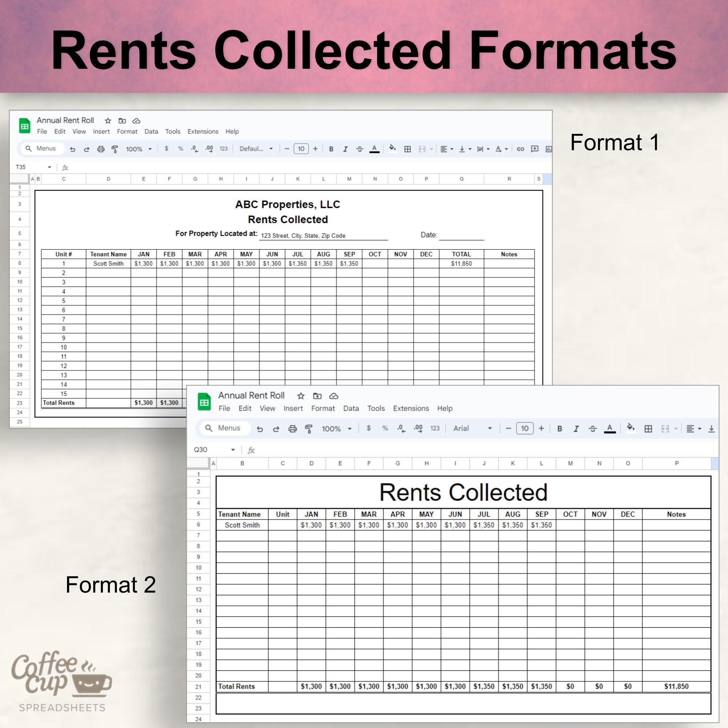This screenshot has width=728, height=728.
Task: Toggle Bold in Format 1 window toolbar
Action: 331,149
